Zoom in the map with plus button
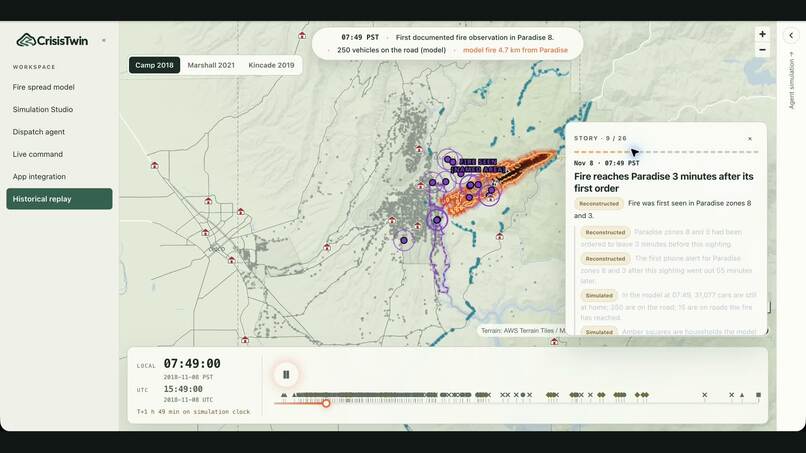The image size is (806, 453). pos(762,34)
